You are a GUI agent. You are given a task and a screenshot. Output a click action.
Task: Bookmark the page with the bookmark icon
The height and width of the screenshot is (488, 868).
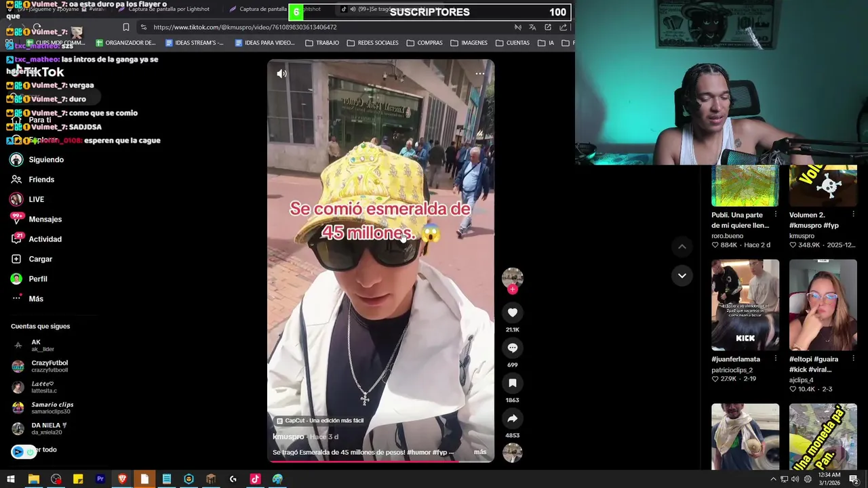(126, 27)
